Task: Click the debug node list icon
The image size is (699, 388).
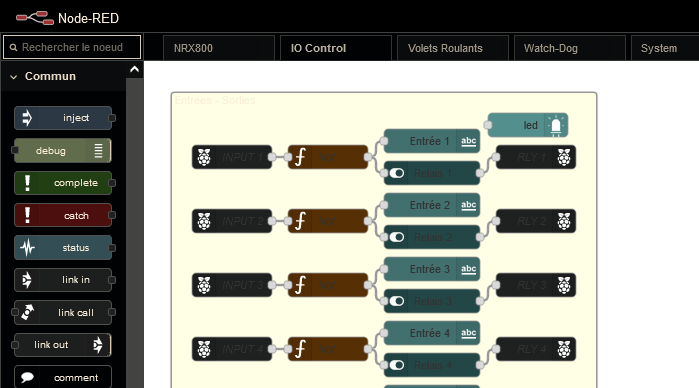Action: (x=99, y=151)
